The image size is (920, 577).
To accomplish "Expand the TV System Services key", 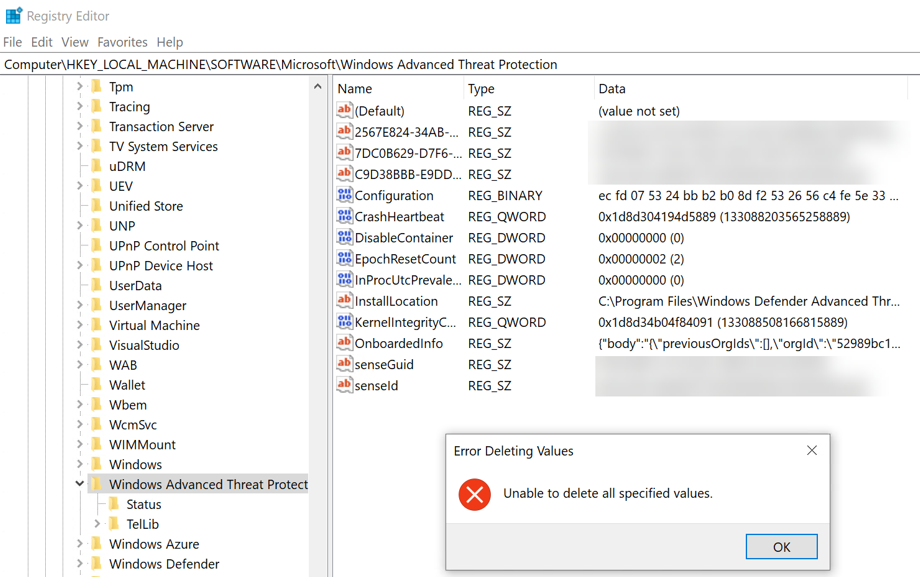I will (80, 147).
